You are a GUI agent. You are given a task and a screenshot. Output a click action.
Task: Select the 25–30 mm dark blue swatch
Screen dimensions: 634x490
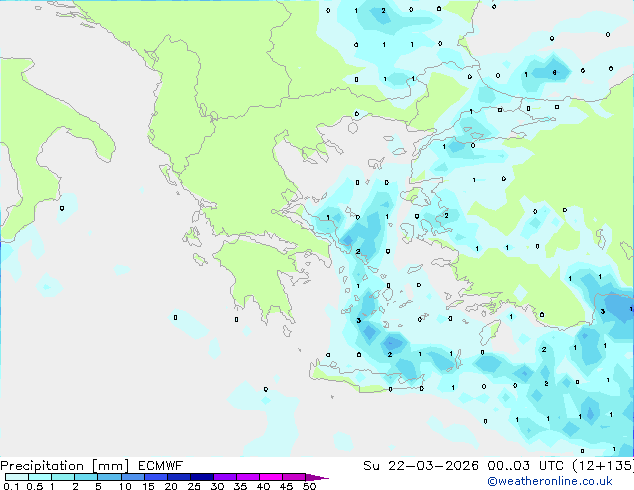click(x=201, y=477)
